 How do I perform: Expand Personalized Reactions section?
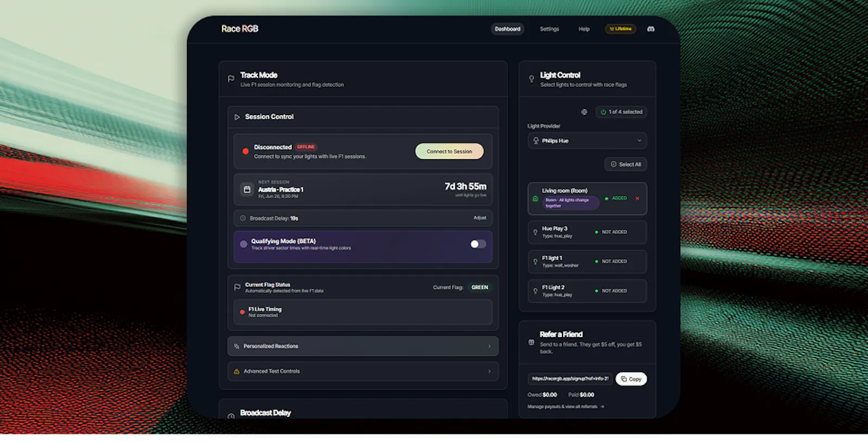pos(363,346)
